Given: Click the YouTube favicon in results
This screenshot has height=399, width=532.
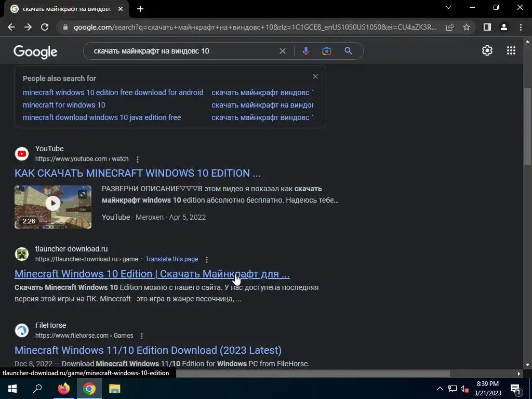Looking at the screenshot, I should [22, 154].
